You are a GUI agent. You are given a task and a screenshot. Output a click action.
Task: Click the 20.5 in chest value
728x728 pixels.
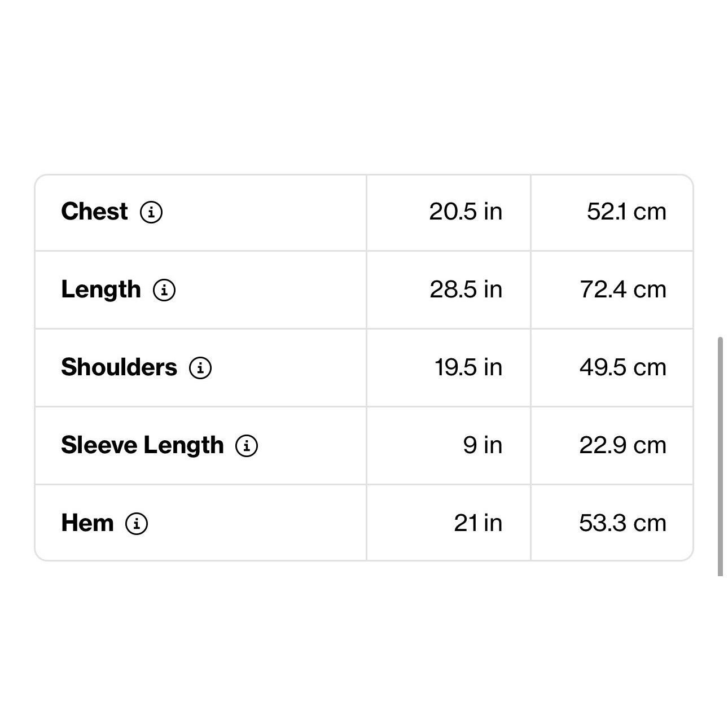[x=466, y=212]
